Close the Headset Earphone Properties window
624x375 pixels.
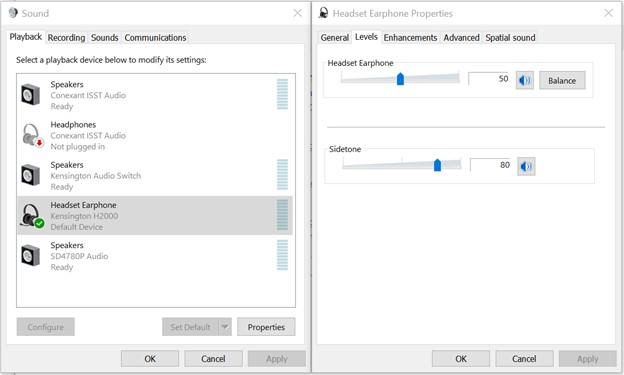(608, 13)
